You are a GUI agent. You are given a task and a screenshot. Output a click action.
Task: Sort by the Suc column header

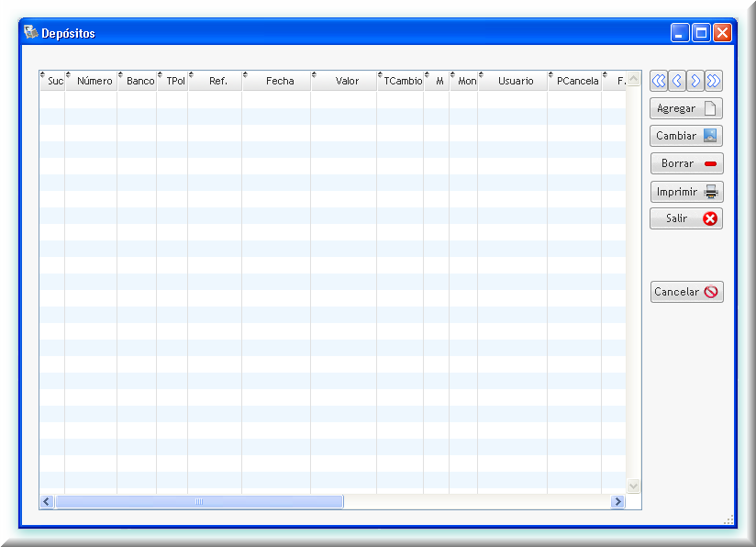[x=52, y=81]
